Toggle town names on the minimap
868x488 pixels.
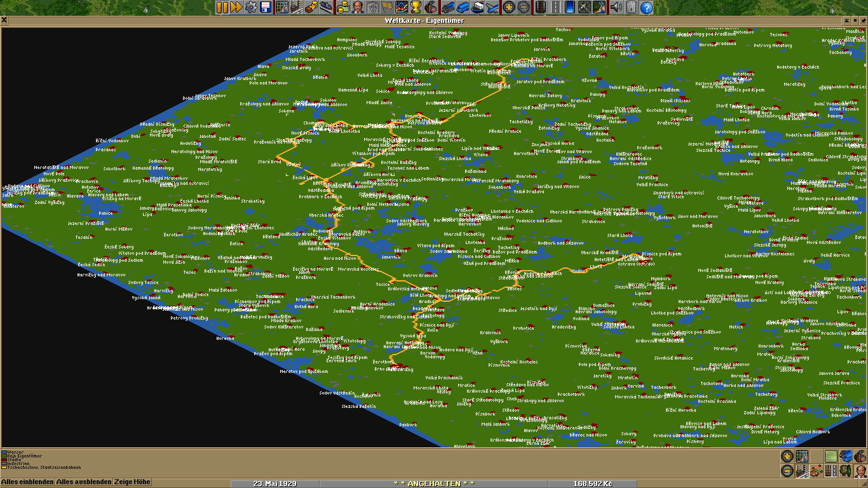coord(802,471)
